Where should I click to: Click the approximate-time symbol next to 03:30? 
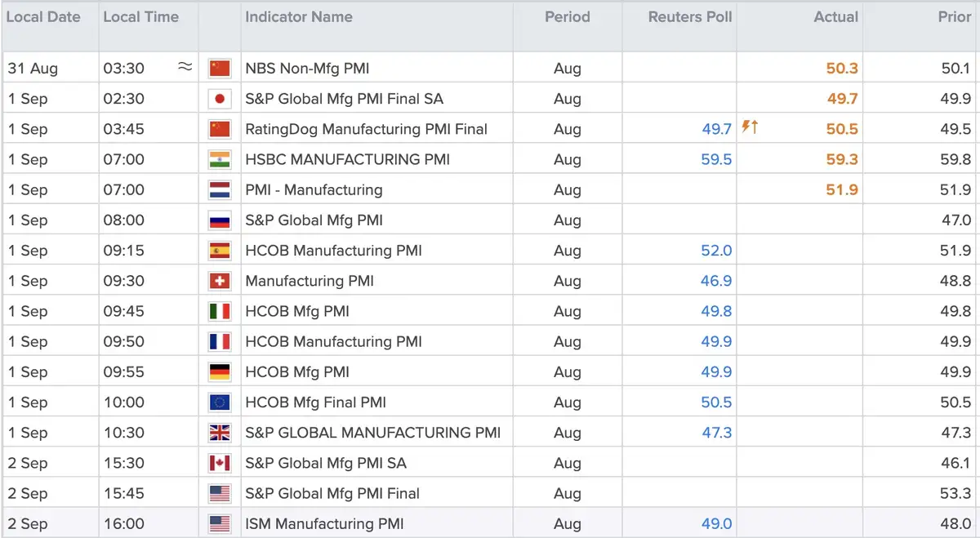[185, 68]
